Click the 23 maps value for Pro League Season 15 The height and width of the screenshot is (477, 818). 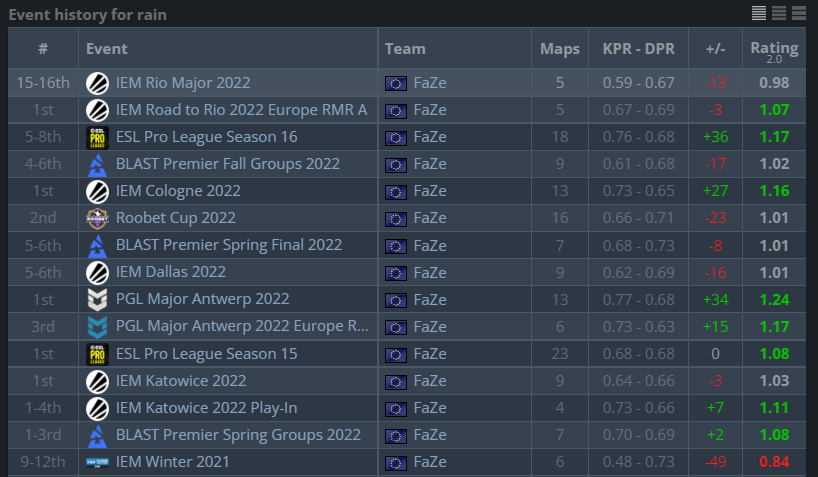(560, 354)
